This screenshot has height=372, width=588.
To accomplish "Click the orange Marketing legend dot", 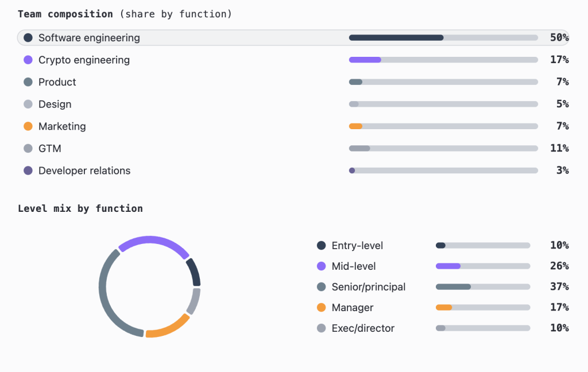I will (28, 126).
